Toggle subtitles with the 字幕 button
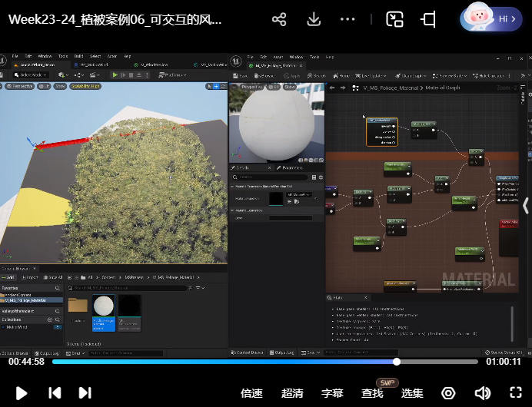The height and width of the screenshot is (407, 532). 332,393
